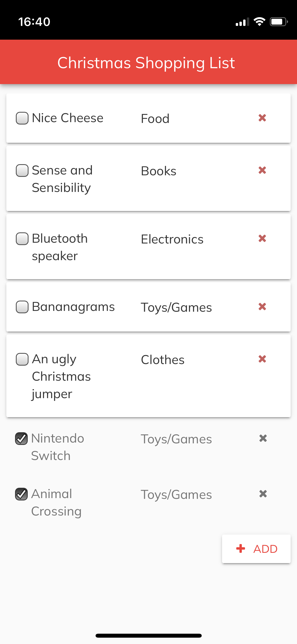This screenshot has width=297, height=644.
Task: Uncheck the Nintendo Switch item
Action: [21, 439]
